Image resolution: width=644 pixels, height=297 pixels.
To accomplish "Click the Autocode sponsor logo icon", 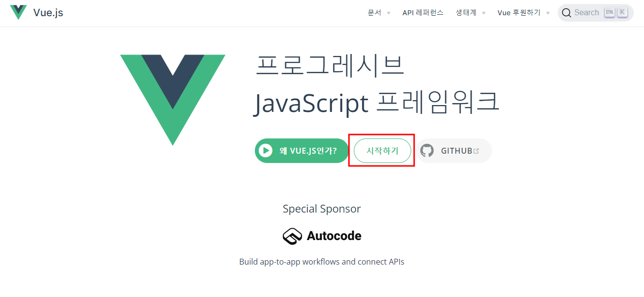I will 293,236.
